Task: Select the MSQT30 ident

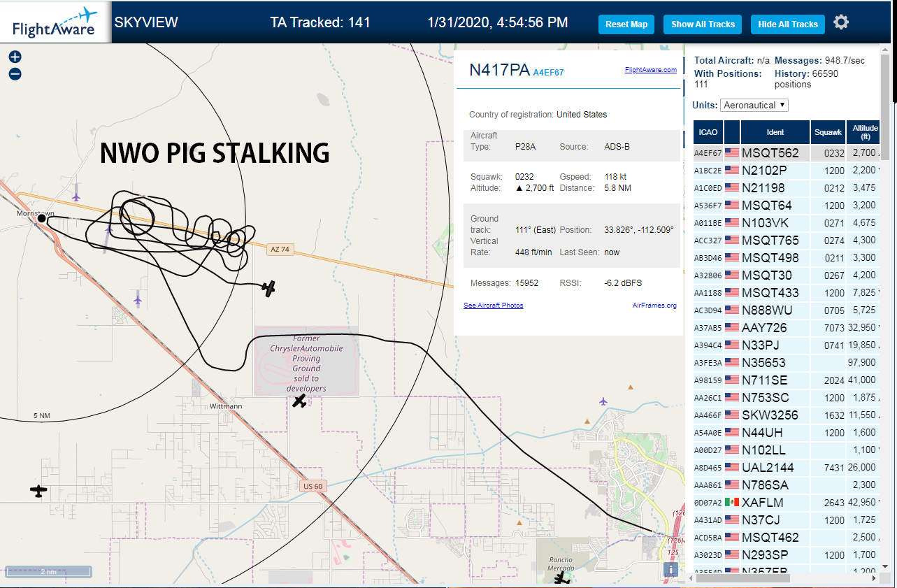Action: [x=767, y=275]
